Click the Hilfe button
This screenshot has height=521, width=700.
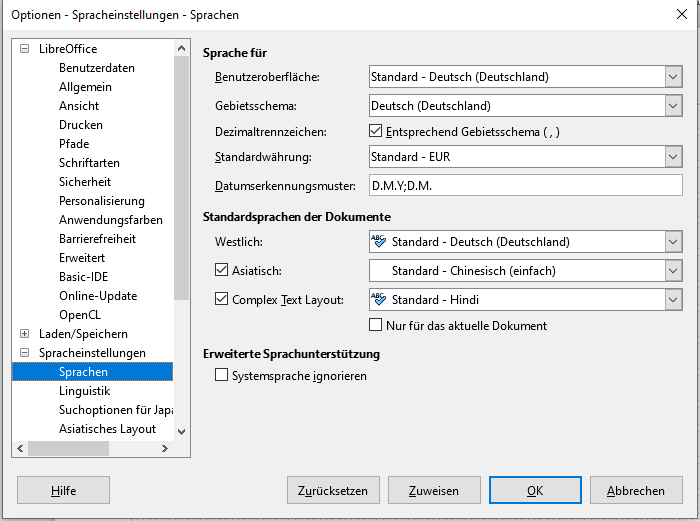tap(63, 490)
